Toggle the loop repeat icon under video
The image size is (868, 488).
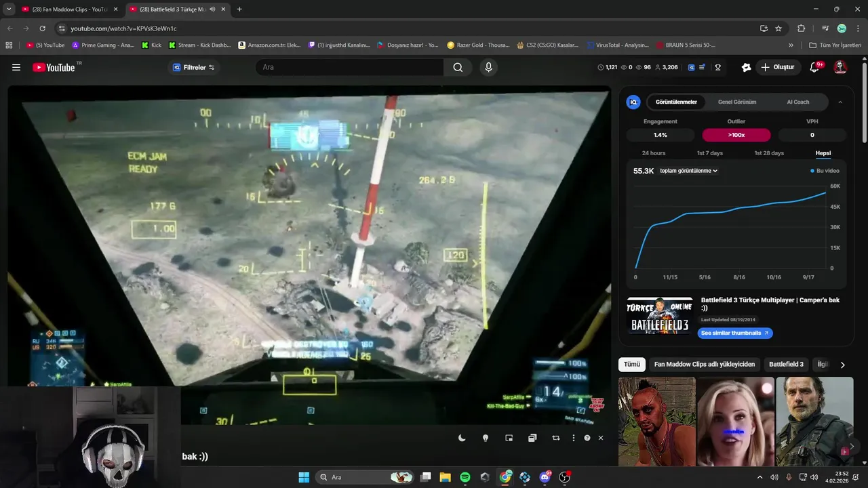(x=556, y=438)
